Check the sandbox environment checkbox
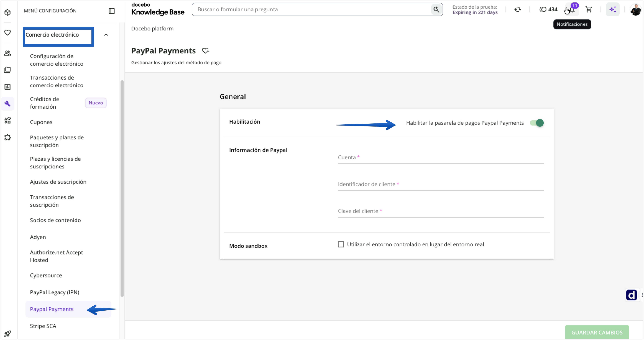 (341, 244)
